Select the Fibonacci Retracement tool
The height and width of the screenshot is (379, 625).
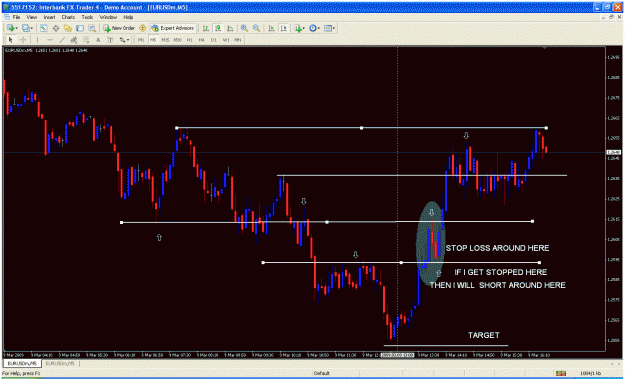86,40
